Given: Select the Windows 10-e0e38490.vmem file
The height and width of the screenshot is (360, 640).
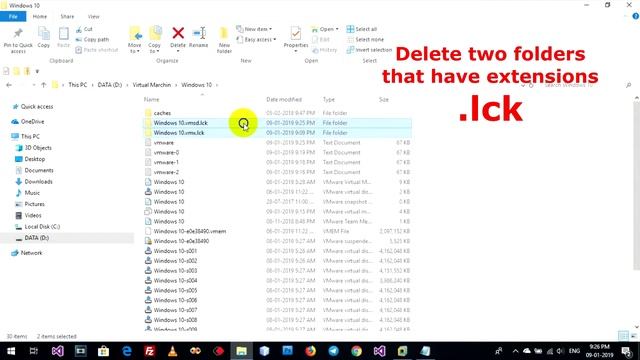Looking at the screenshot, I should coord(277,231).
